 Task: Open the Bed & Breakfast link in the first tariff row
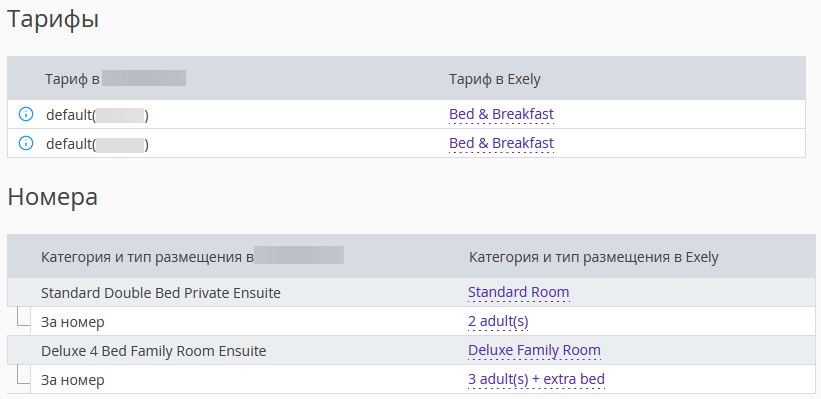tap(501, 114)
